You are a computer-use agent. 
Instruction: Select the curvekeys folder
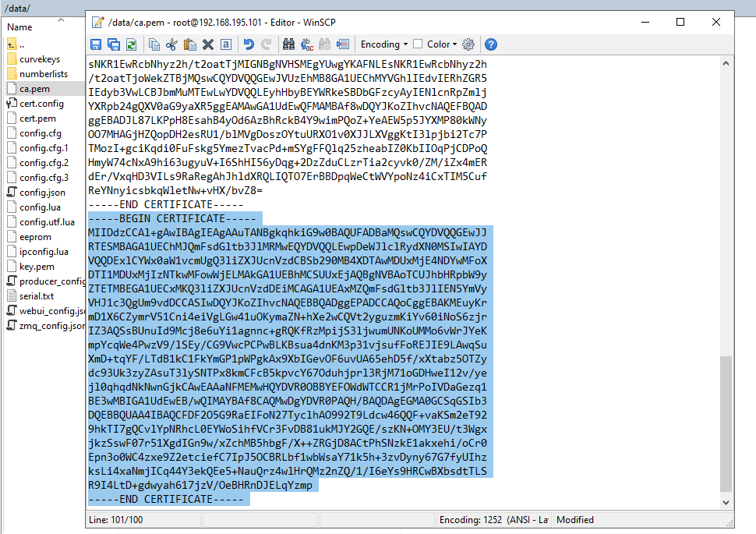40,59
